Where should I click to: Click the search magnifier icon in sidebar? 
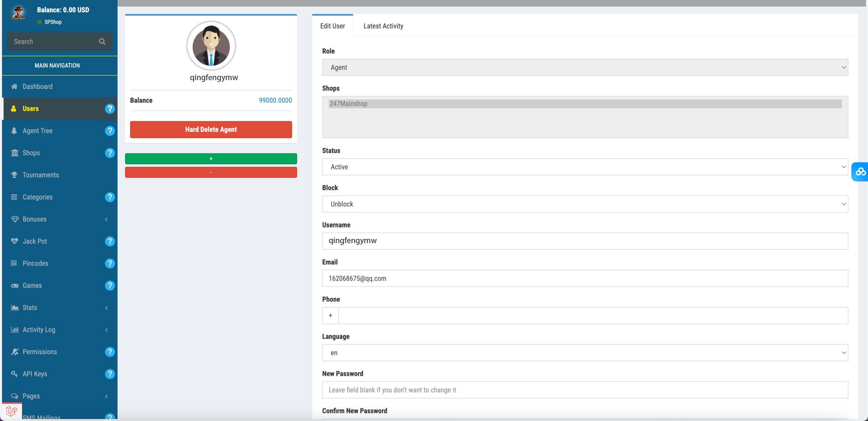pyautogui.click(x=102, y=41)
